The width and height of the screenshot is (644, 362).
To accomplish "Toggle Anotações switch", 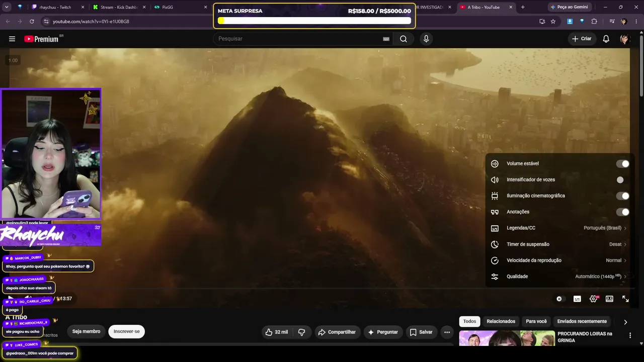I will point(623,212).
